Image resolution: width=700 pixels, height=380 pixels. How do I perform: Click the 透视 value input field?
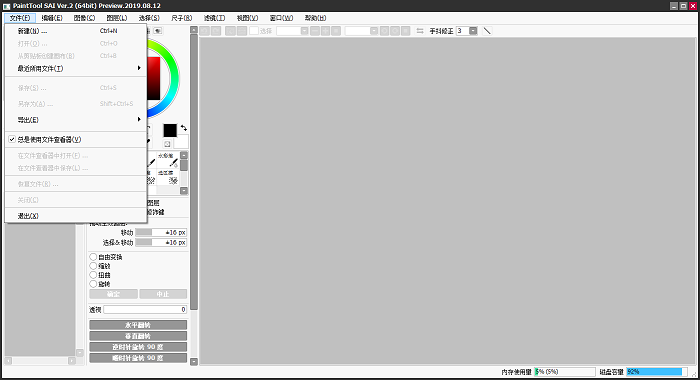(145, 309)
